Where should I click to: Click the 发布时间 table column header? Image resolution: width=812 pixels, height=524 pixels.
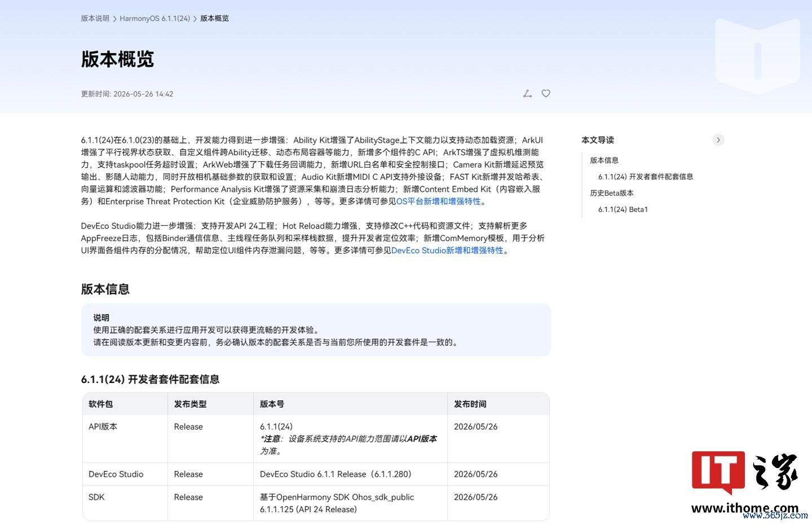pos(470,404)
